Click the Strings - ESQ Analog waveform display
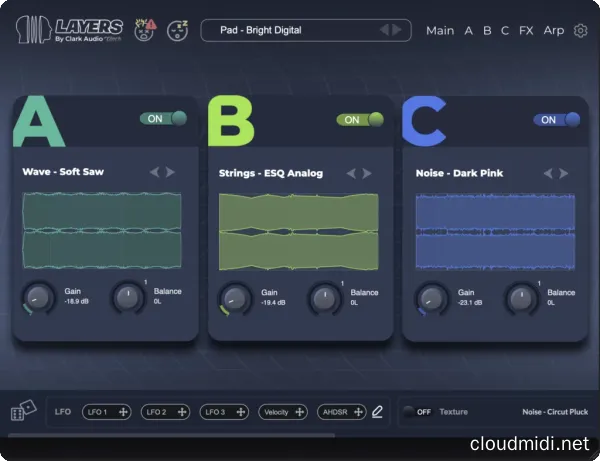 click(298, 231)
